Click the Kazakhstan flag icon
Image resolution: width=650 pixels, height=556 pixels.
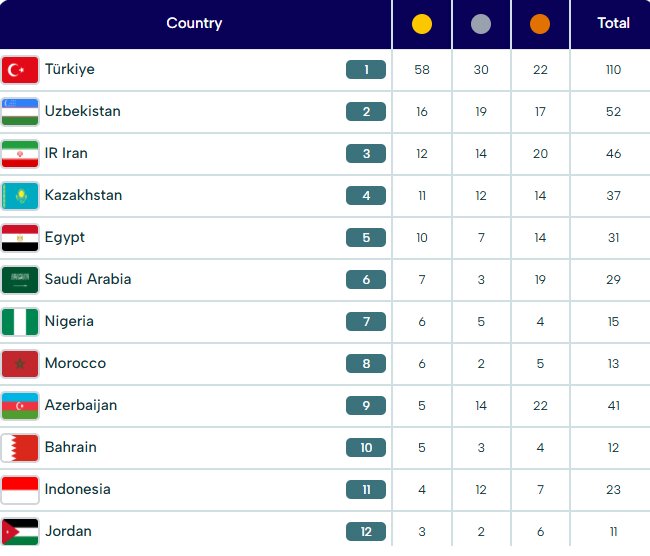pos(20,196)
